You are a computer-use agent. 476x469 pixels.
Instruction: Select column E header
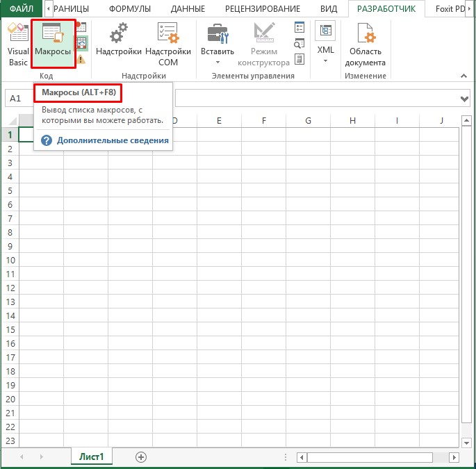(x=219, y=121)
